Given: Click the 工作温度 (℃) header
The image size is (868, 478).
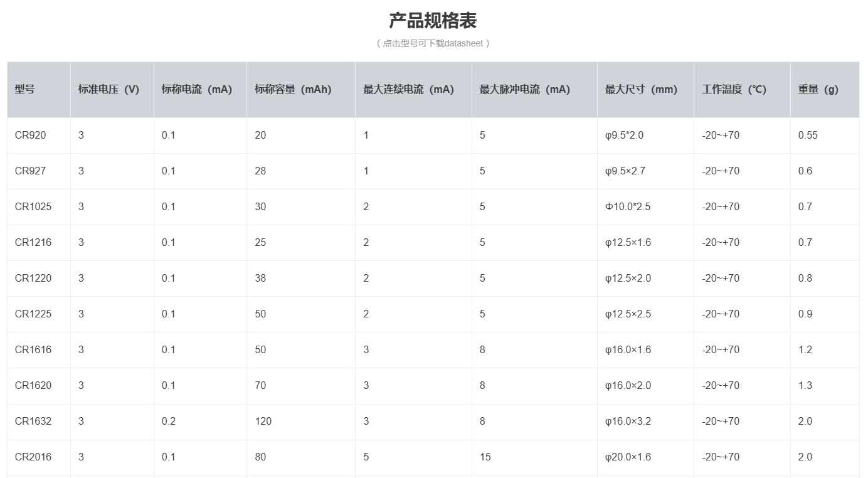Looking at the screenshot, I should (x=733, y=88).
